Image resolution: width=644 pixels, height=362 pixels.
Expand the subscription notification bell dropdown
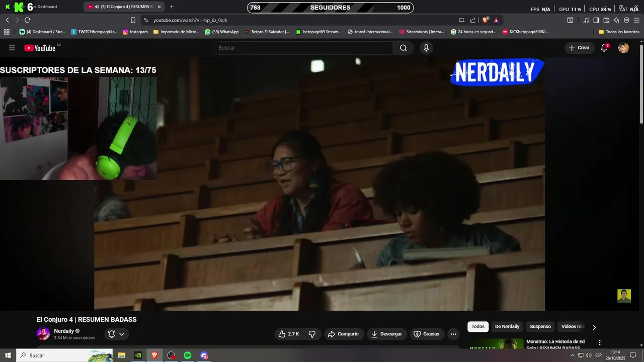pos(117,334)
